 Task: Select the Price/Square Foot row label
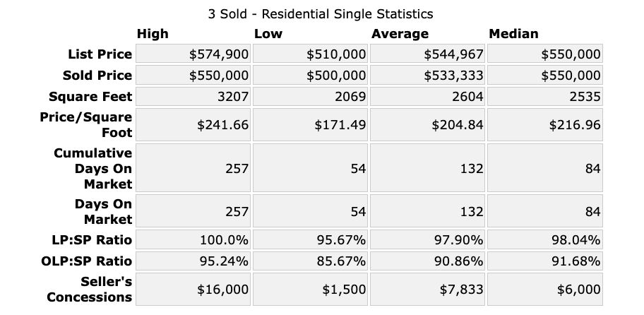coord(86,124)
